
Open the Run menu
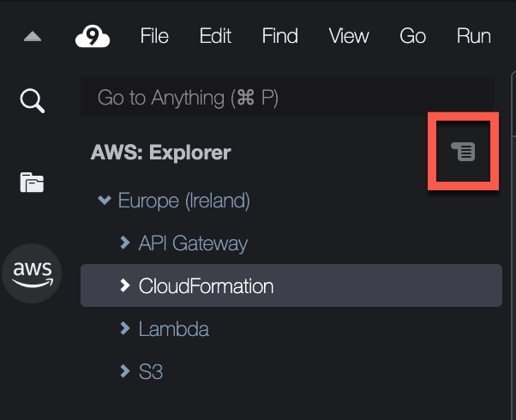pyautogui.click(x=474, y=35)
